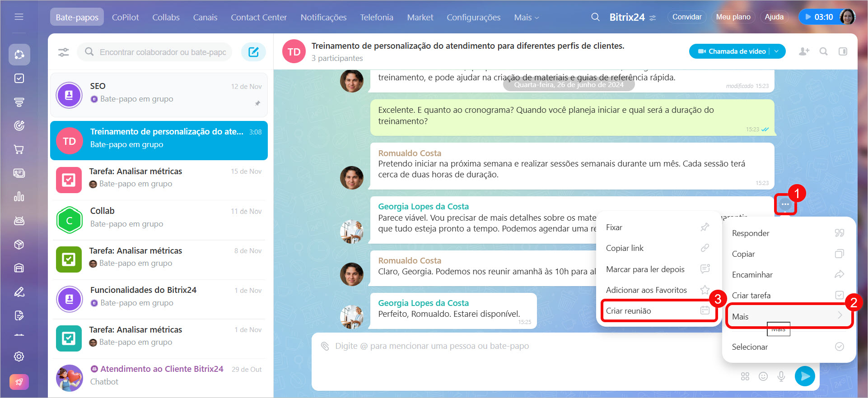868x398 pixels.
Task: Expand the Mais dropdown in top navigation
Action: [x=526, y=18]
